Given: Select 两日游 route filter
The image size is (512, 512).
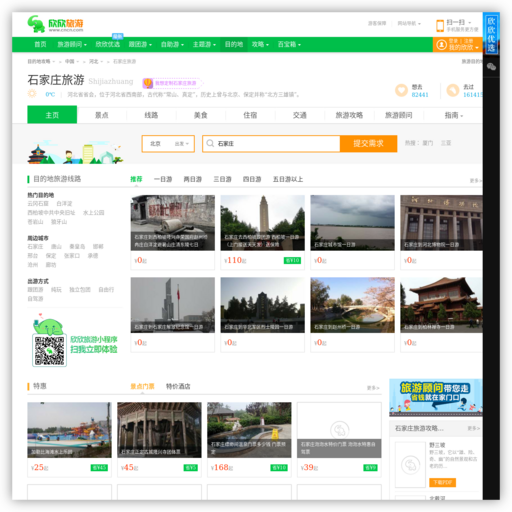Looking at the screenshot, I should 193,179.
